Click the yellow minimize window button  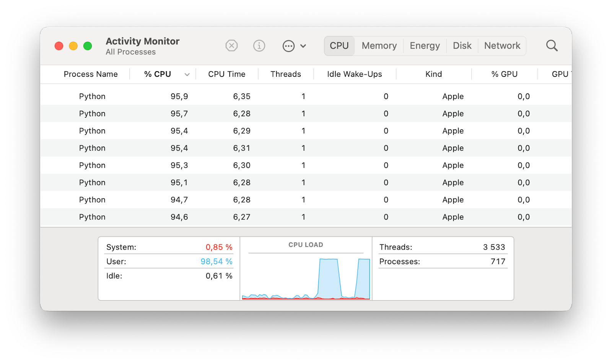(73, 46)
